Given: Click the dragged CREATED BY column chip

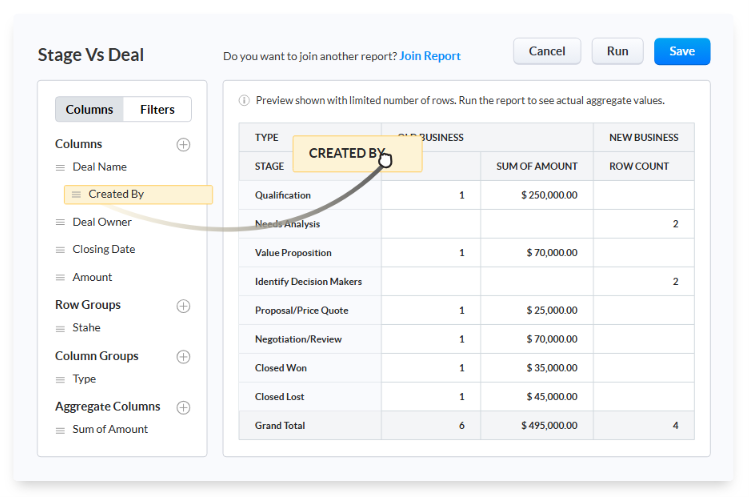Looking at the screenshot, I should [357, 153].
